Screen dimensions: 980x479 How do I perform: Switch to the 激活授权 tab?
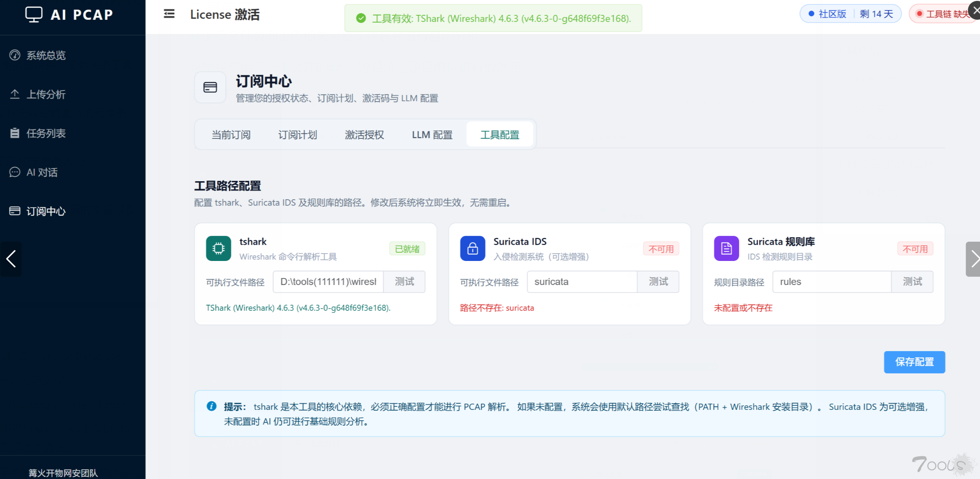coord(364,134)
